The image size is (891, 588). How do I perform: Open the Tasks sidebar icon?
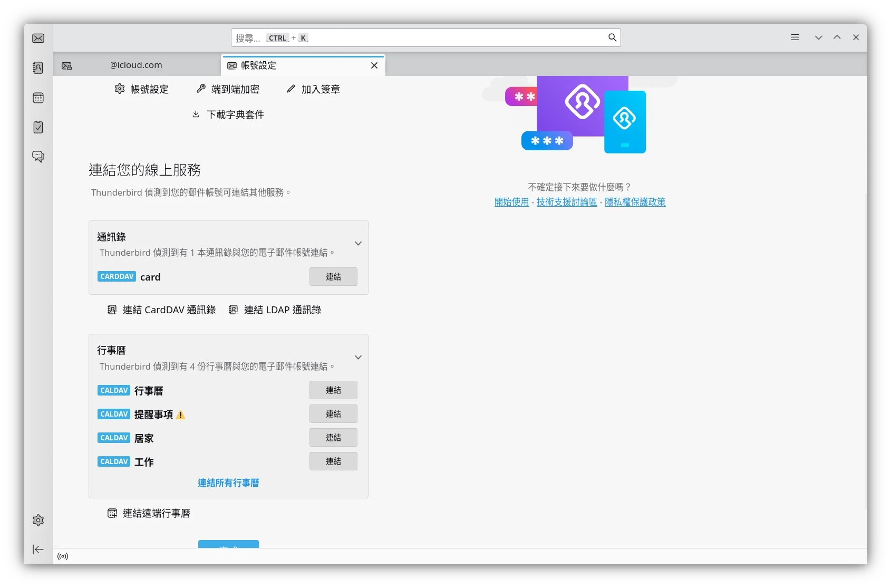(37, 127)
